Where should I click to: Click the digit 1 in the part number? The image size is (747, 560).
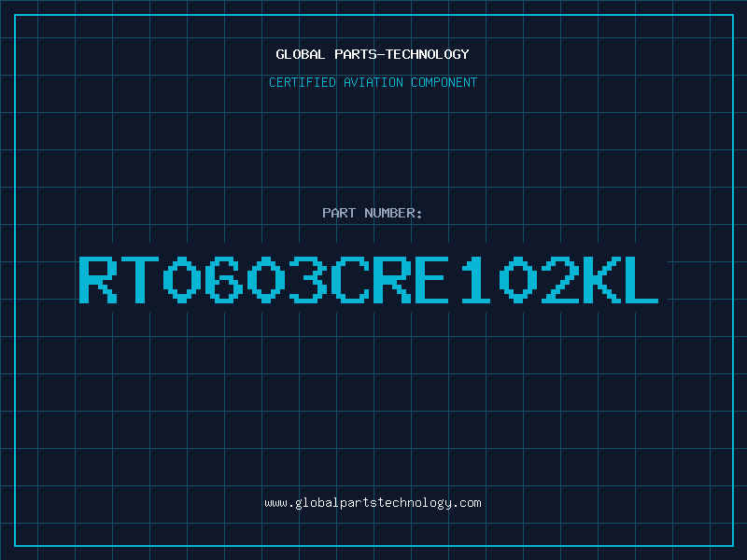tap(472, 279)
